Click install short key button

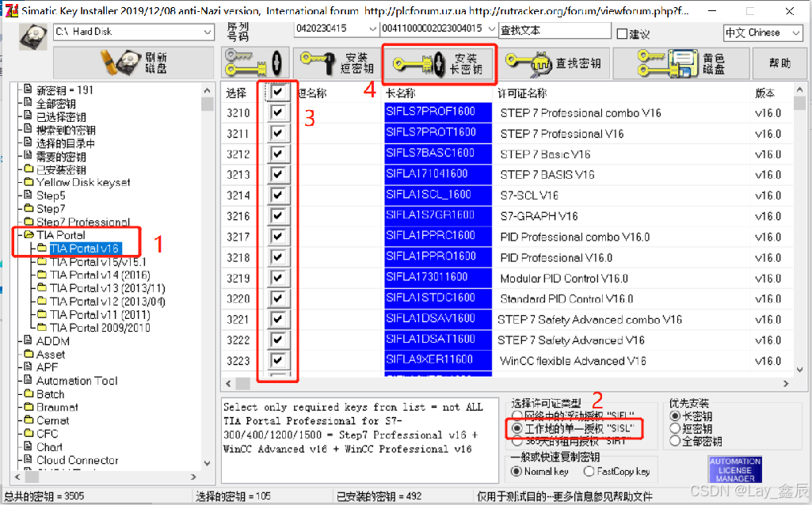click(338, 63)
